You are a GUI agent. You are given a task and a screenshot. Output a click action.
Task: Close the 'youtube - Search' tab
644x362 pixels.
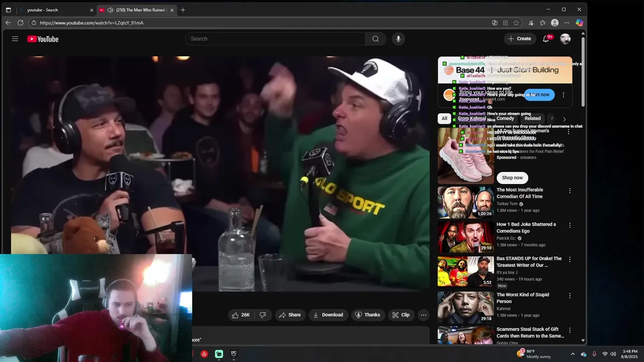[x=92, y=10]
